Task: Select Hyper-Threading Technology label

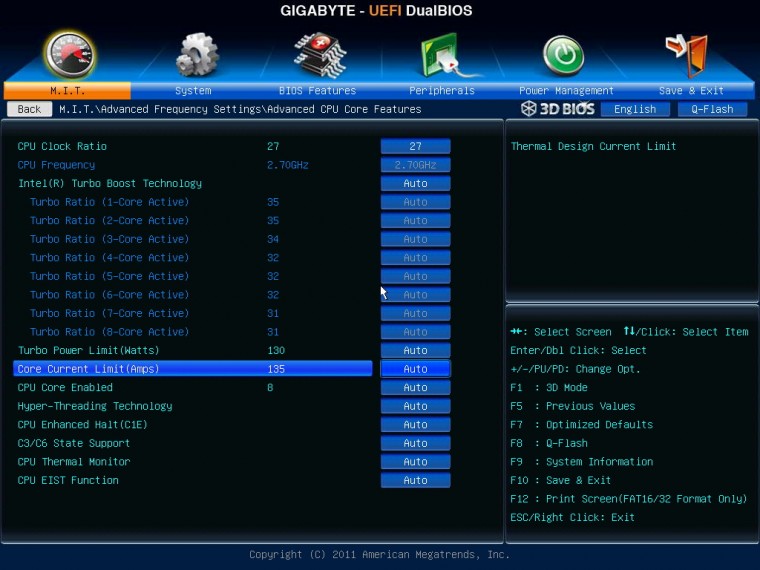Action: tap(95, 406)
